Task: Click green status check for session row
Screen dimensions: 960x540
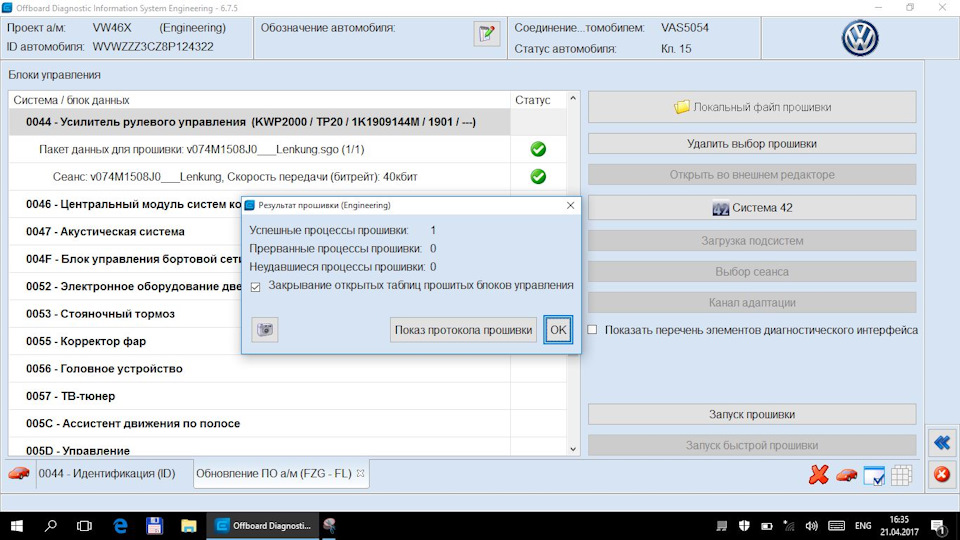Action: 538,176
